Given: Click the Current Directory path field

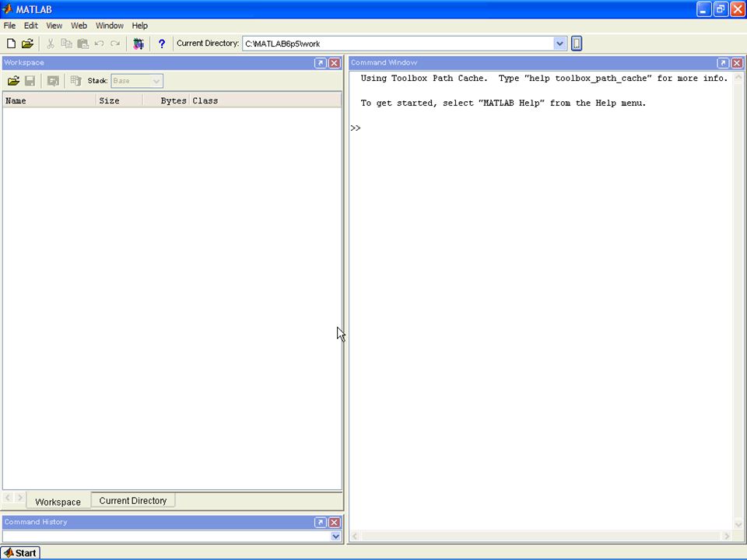Looking at the screenshot, I should pos(398,44).
